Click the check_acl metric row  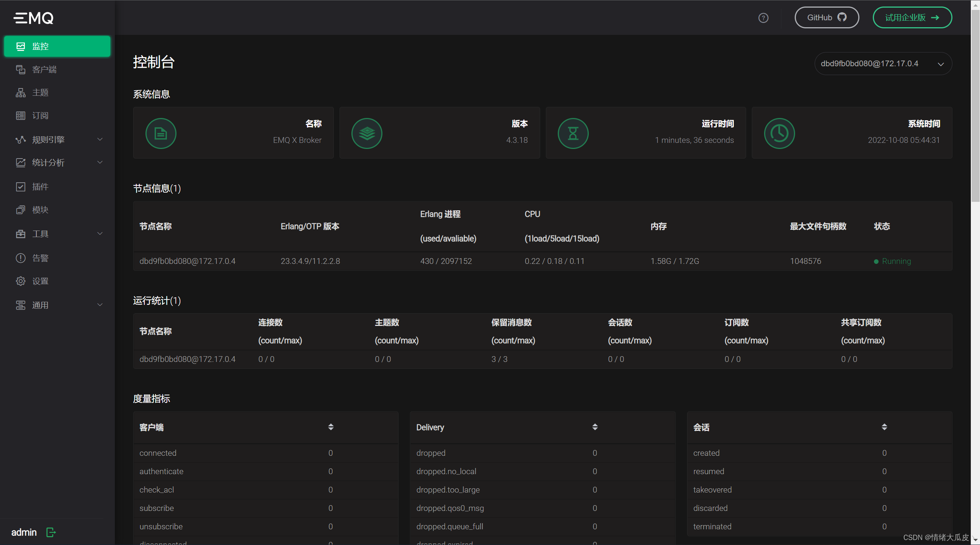pos(266,490)
